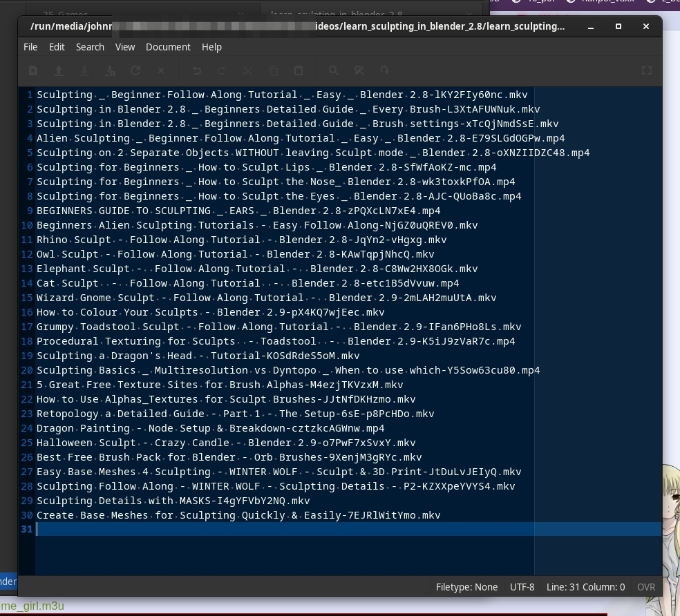The height and width of the screenshot is (616, 680).
Task: Click the Redo toolbar icon
Action: coord(222,70)
